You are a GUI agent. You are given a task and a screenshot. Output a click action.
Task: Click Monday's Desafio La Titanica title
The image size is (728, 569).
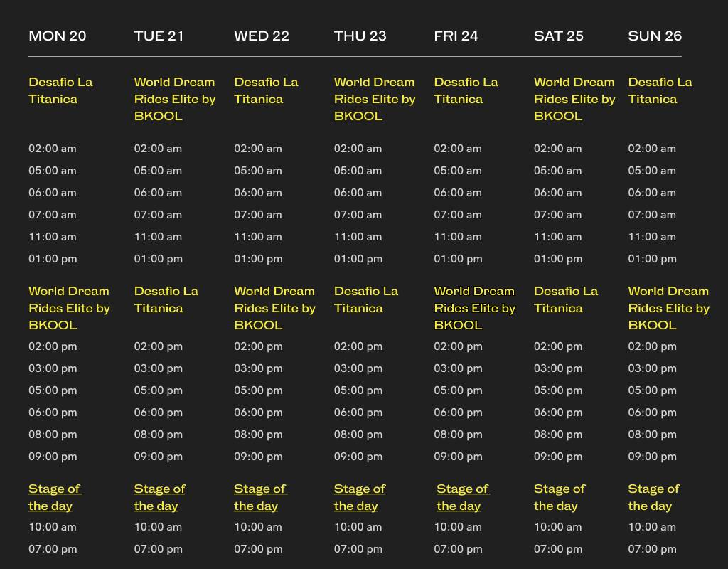(x=60, y=90)
